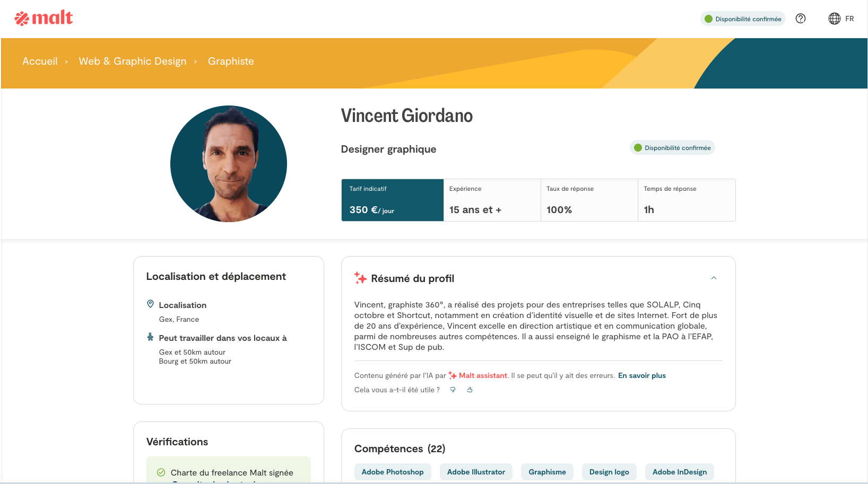868x484 pixels.
Task: Click Vincent Giordano's profile photo
Action: [x=229, y=164]
